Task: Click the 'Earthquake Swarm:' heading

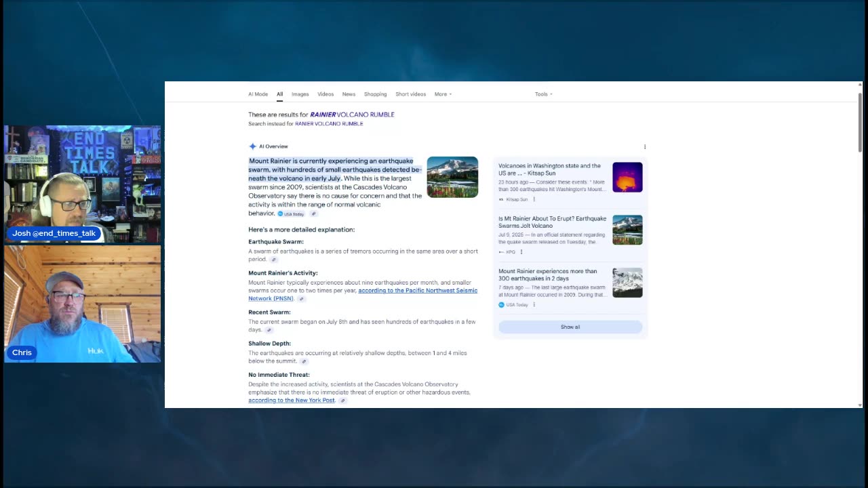Action: point(276,242)
